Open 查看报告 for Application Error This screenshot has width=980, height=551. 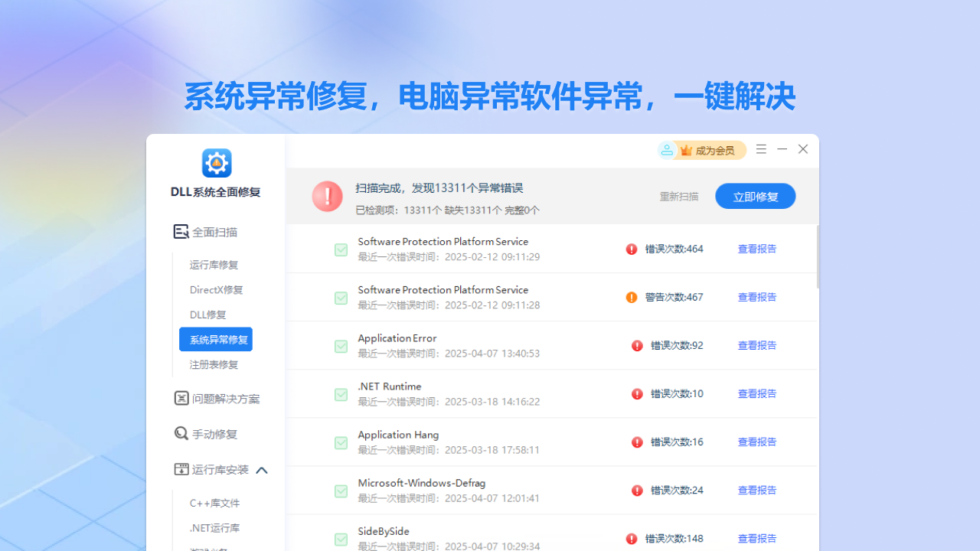pos(756,345)
